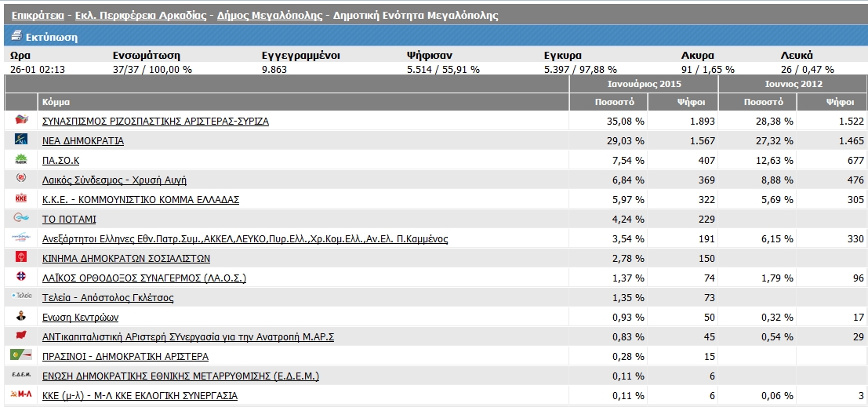Click the ΣΥΡΙΖΑ party logo icon
Image resolution: width=868 pixels, height=407 pixels.
pyautogui.click(x=21, y=121)
